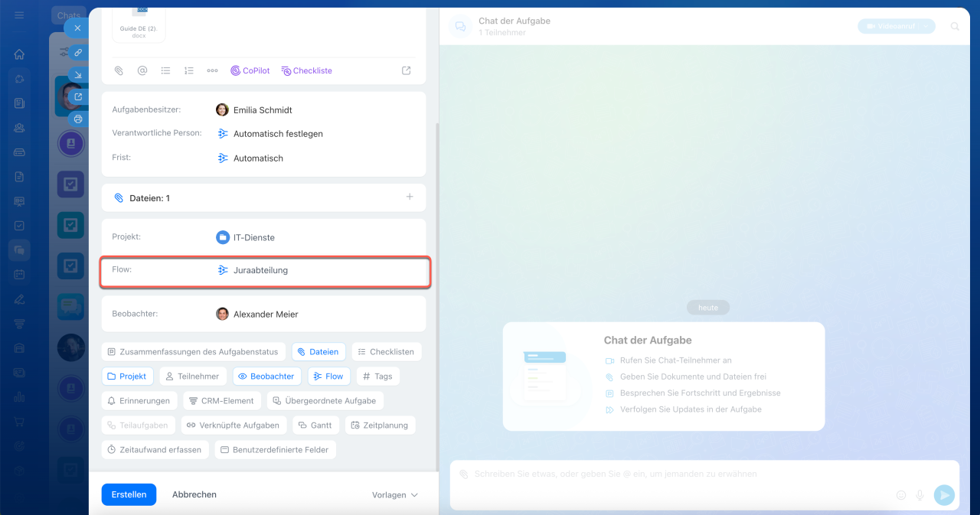Open CoPilot in the editor toolbar
The image size is (980, 515).
[x=250, y=70]
